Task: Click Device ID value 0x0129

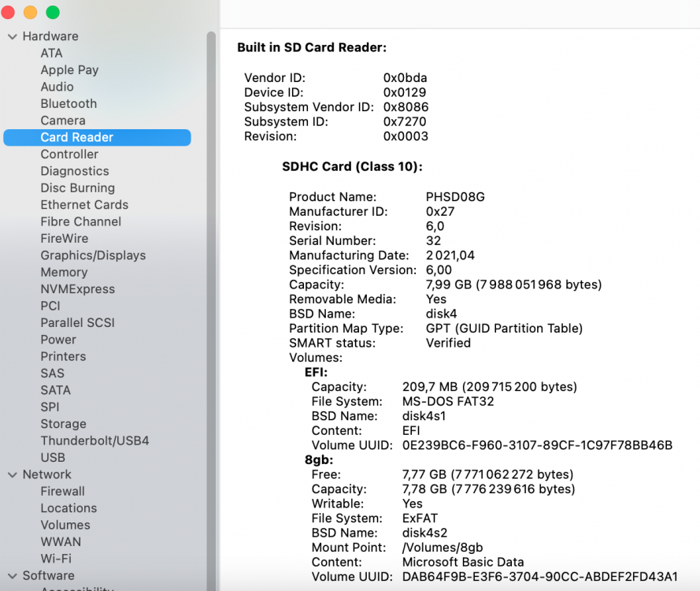Action: tap(405, 92)
